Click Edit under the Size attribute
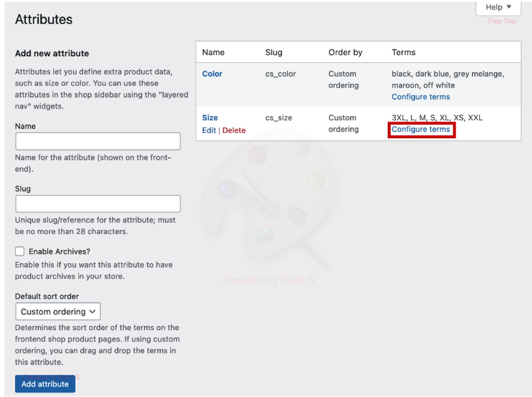 [x=209, y=130]
